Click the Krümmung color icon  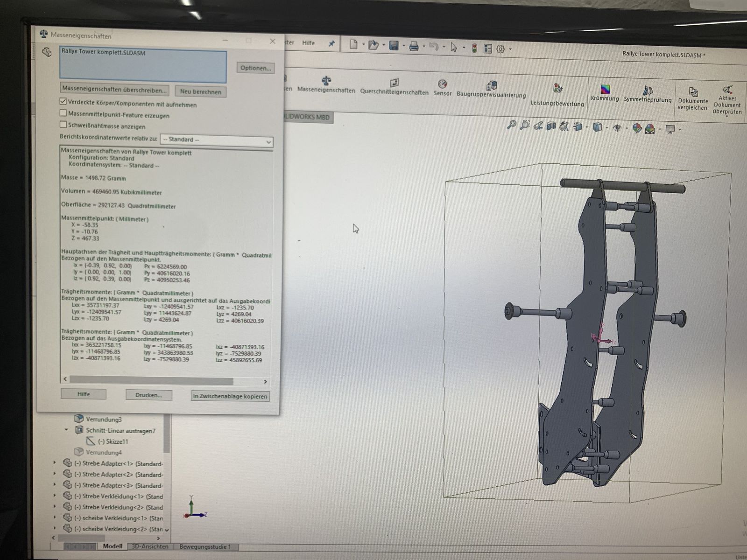605,89
